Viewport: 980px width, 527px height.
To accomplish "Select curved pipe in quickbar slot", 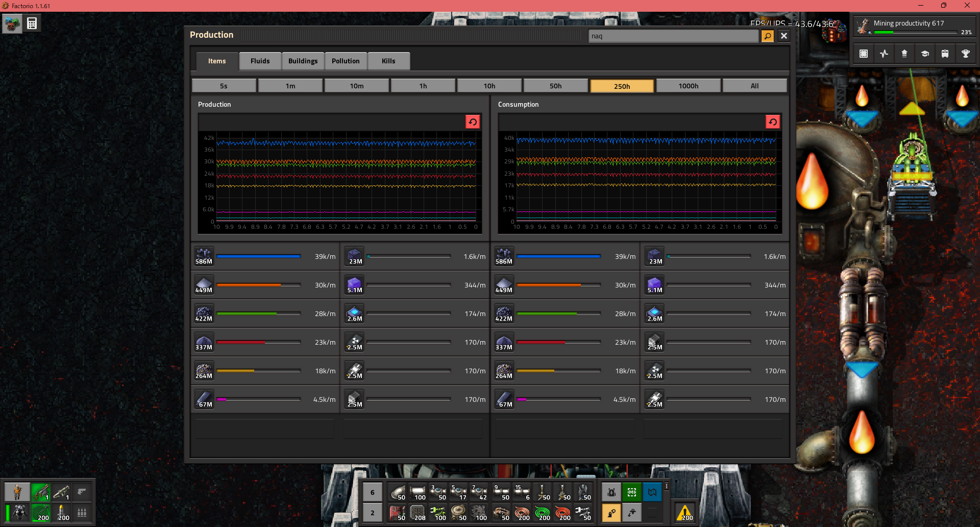I will [x=397, y=492].
